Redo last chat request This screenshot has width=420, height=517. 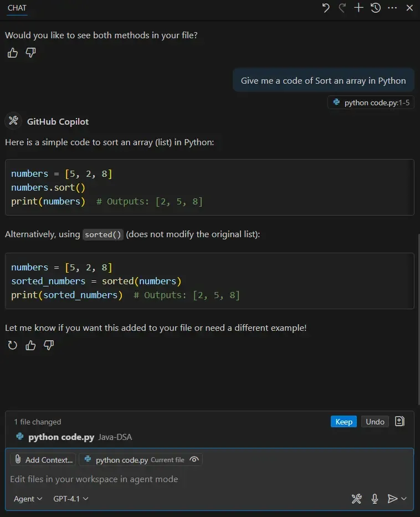click(342, 8)
